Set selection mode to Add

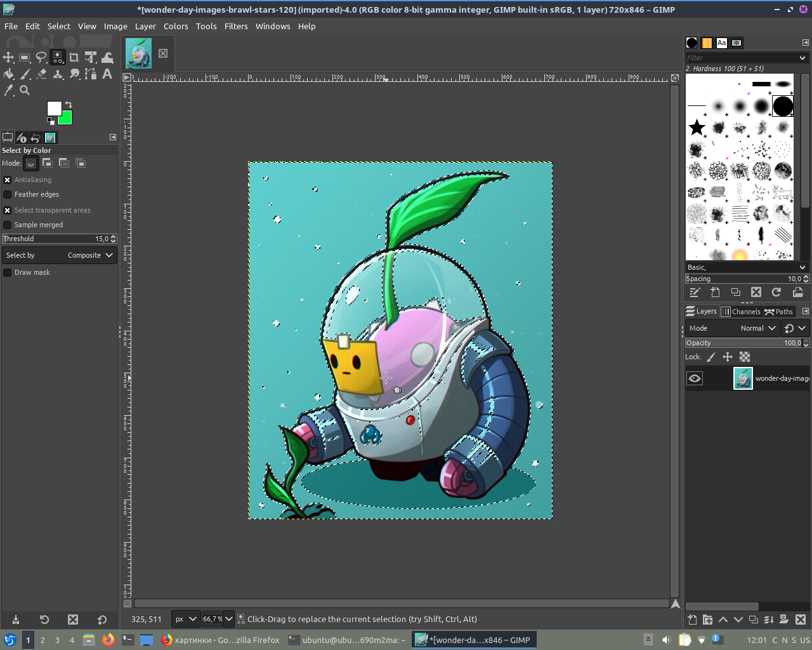pos(48,163)
